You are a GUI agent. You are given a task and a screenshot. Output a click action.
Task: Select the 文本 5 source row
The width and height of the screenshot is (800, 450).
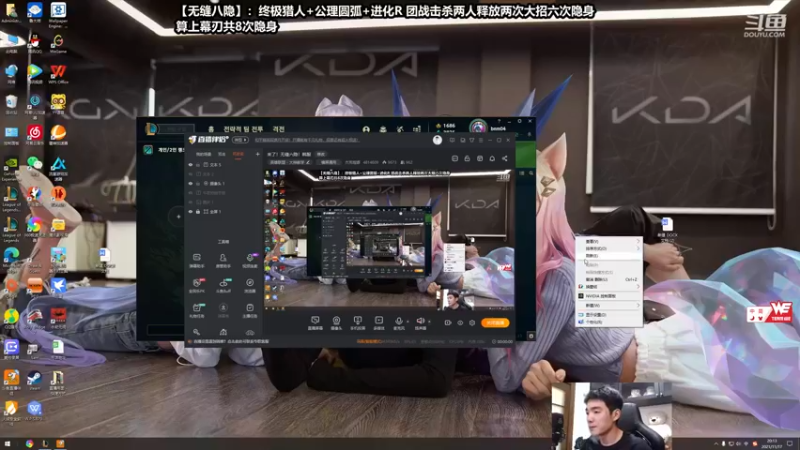pos(224,165)
